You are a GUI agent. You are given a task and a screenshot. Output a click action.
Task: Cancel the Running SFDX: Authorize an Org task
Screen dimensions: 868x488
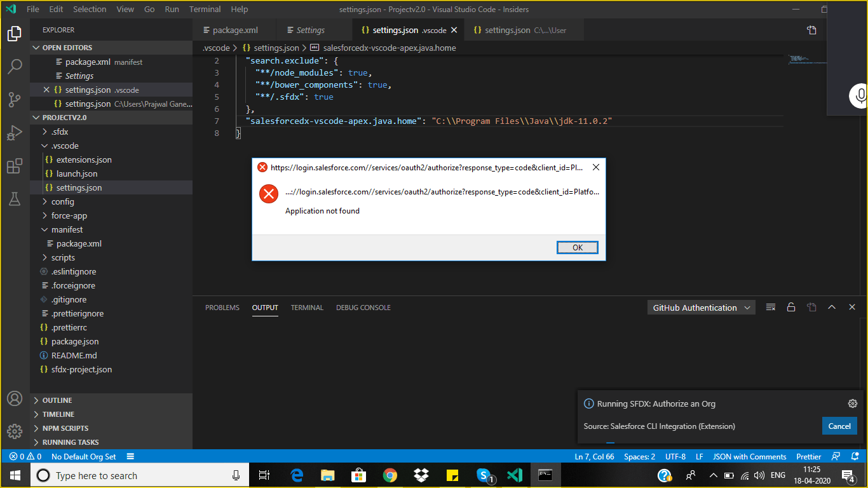tap(839, 426)
